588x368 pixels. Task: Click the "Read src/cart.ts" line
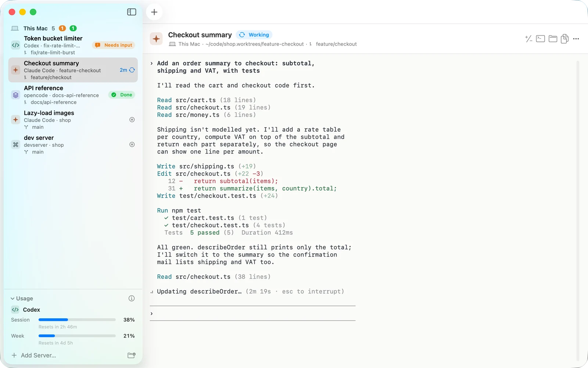click(207, 100)
